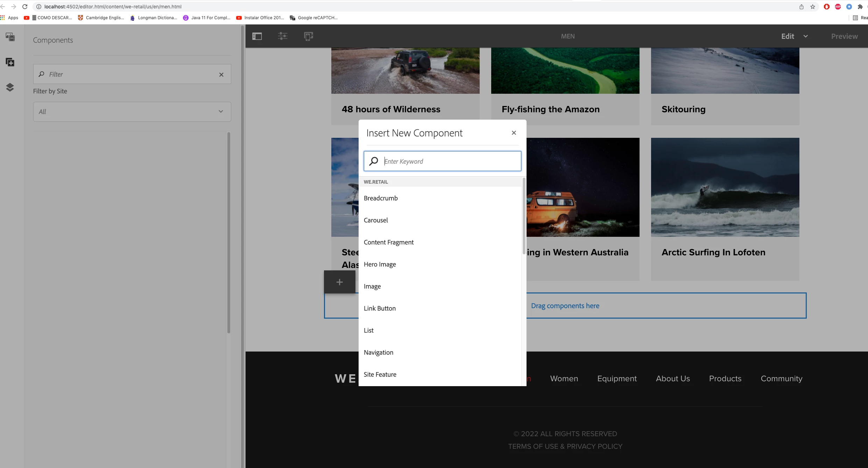Toggle the side panel icon in toolbar
This screenshot has height=468, width=868.
[257, 36]
